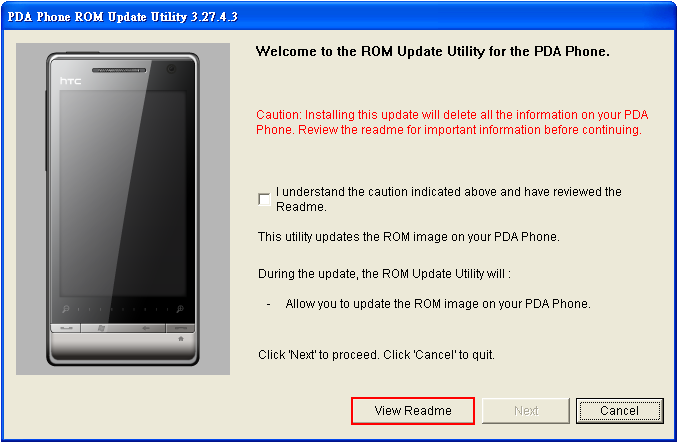Open the View Readme button
The height and width of the screenshot is (444, 677).
click(413, 411)
